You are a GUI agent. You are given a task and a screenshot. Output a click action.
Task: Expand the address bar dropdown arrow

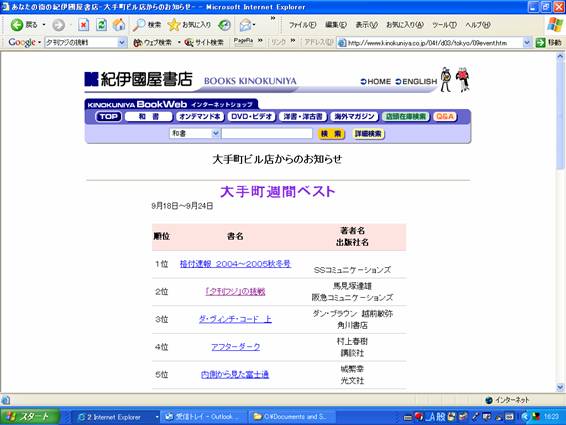pyautogui.click(x=527, y=43)
